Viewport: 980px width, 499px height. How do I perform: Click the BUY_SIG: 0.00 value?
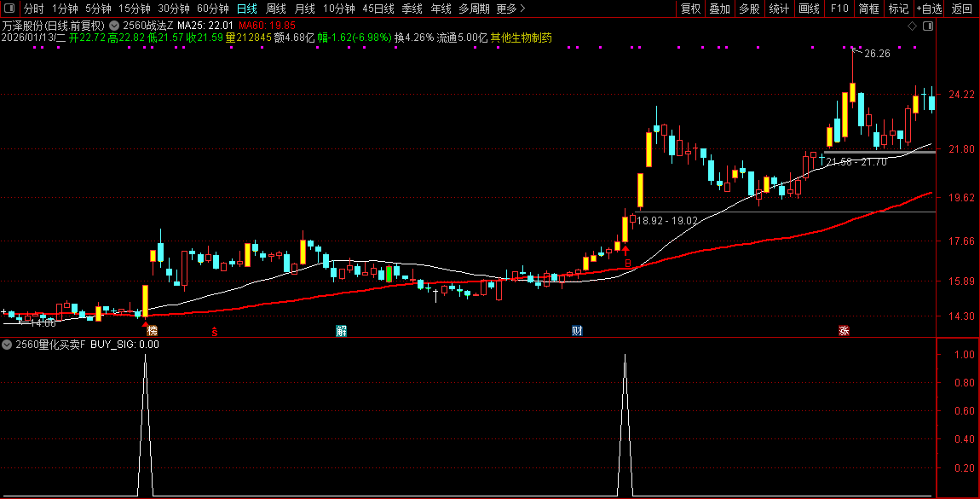tap(124, 345)
